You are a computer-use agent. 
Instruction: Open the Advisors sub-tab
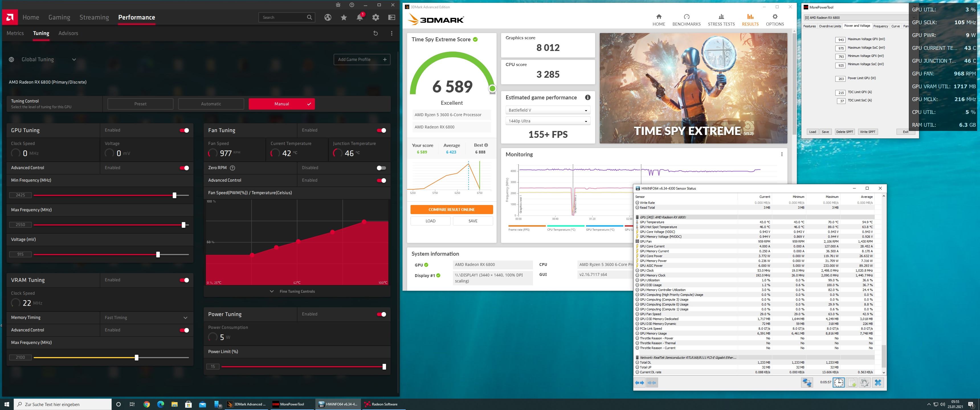(x=68, y=34)
